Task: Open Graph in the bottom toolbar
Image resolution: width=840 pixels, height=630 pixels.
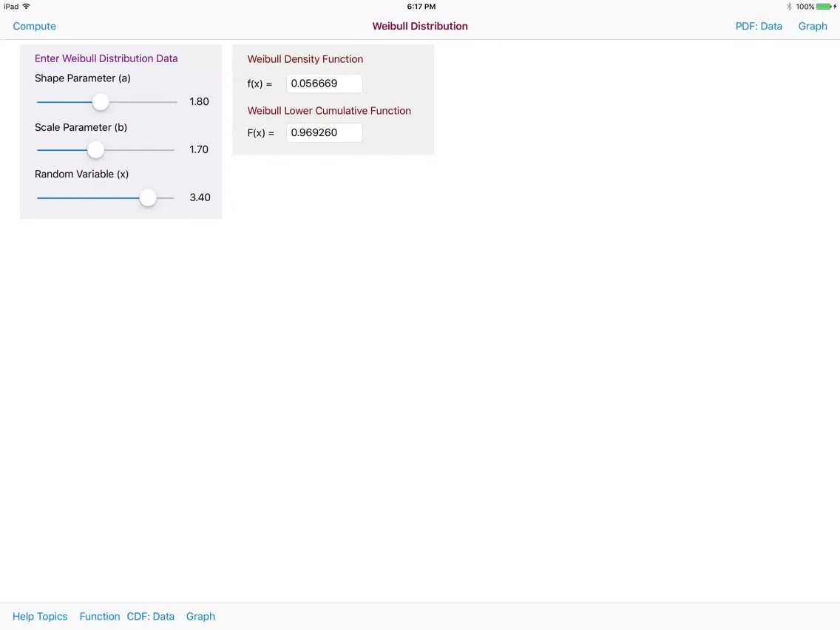Action: (201, 616)
